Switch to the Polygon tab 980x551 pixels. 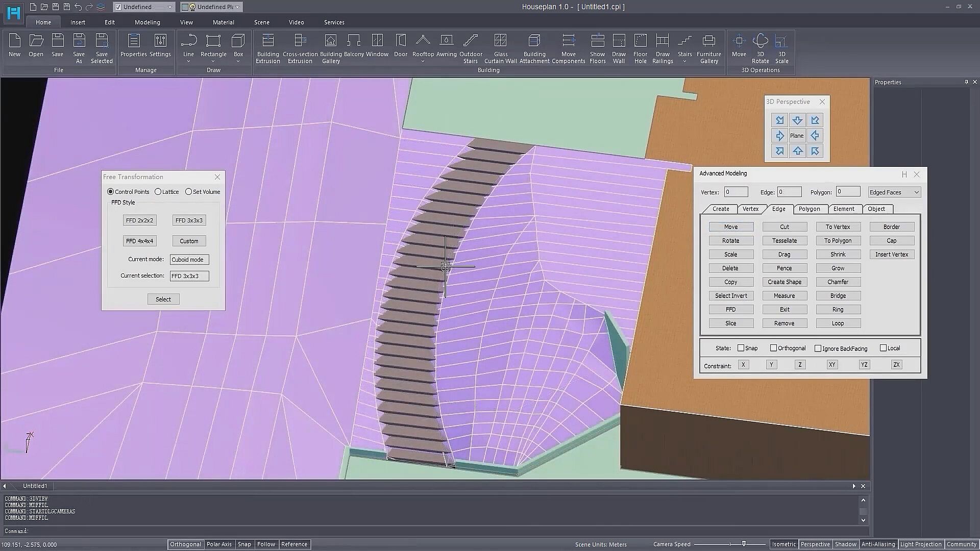click(809, 209)
